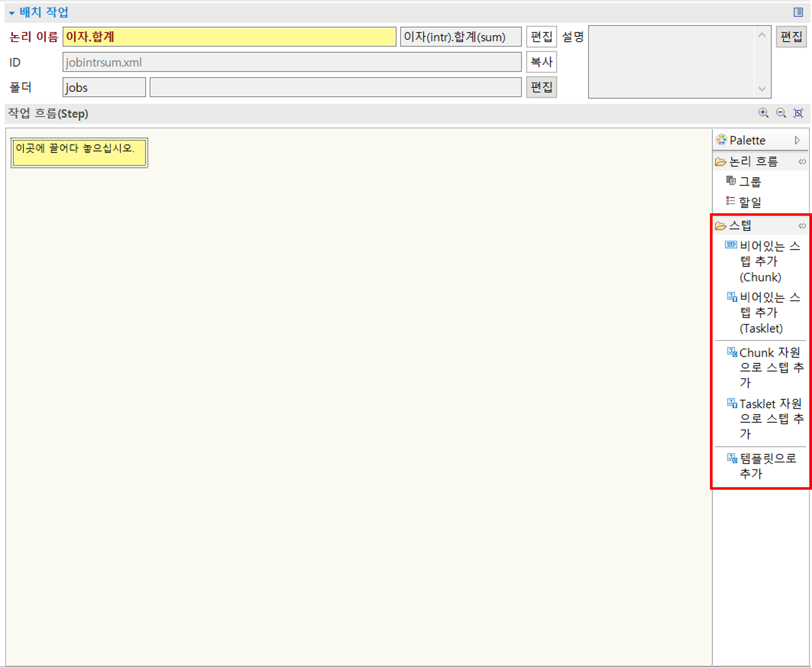Collapse the Palette panel with arrow
This screenshot has height=668, width=812.
tap(797, 140)
